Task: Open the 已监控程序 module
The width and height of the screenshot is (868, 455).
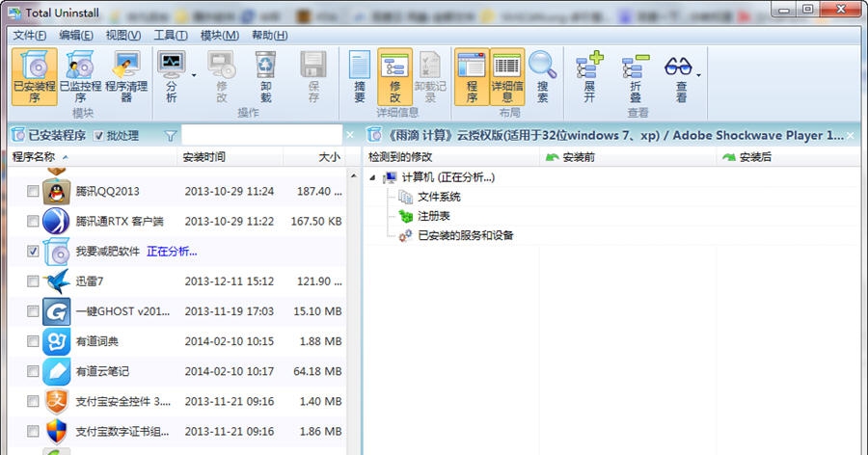Action: pyautogui.click(x=80, y=76)
